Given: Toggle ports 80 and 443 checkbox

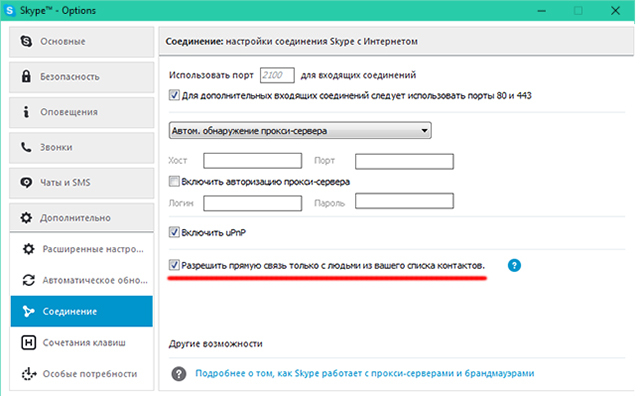Looking at the screenshot, I should (x=174, y=96).
